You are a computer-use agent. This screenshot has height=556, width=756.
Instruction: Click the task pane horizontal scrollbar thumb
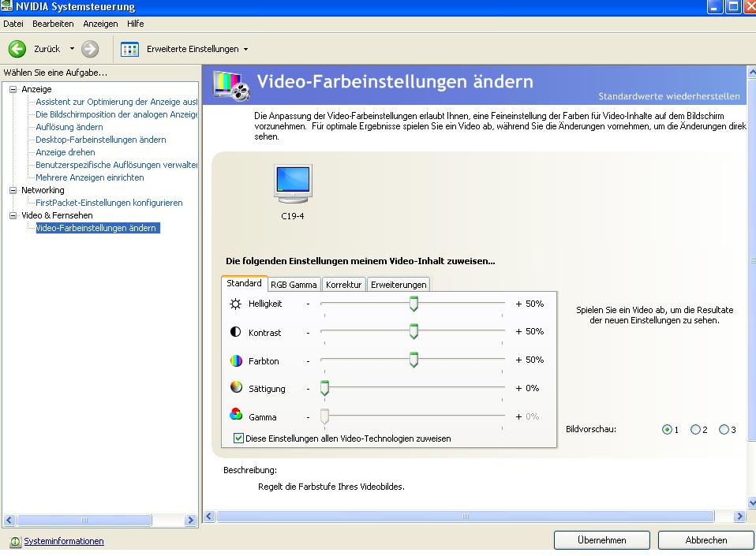pyautogui.click(x=84, y=521)
